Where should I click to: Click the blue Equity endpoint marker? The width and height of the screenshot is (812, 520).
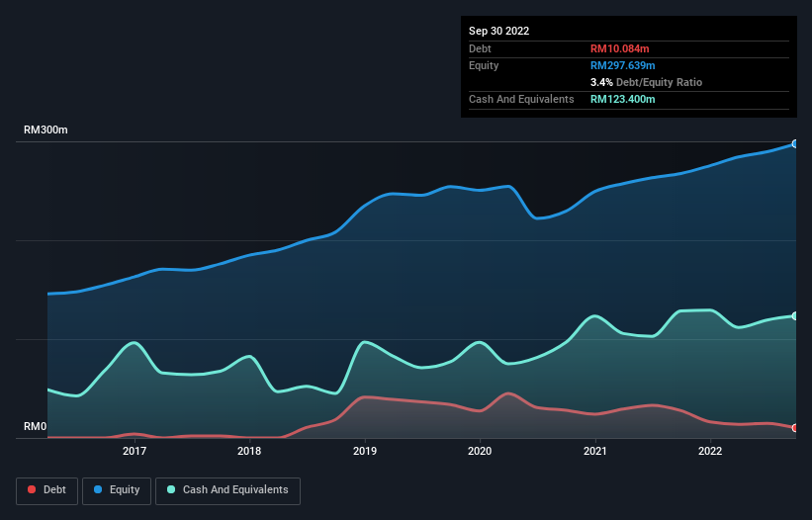795,143
